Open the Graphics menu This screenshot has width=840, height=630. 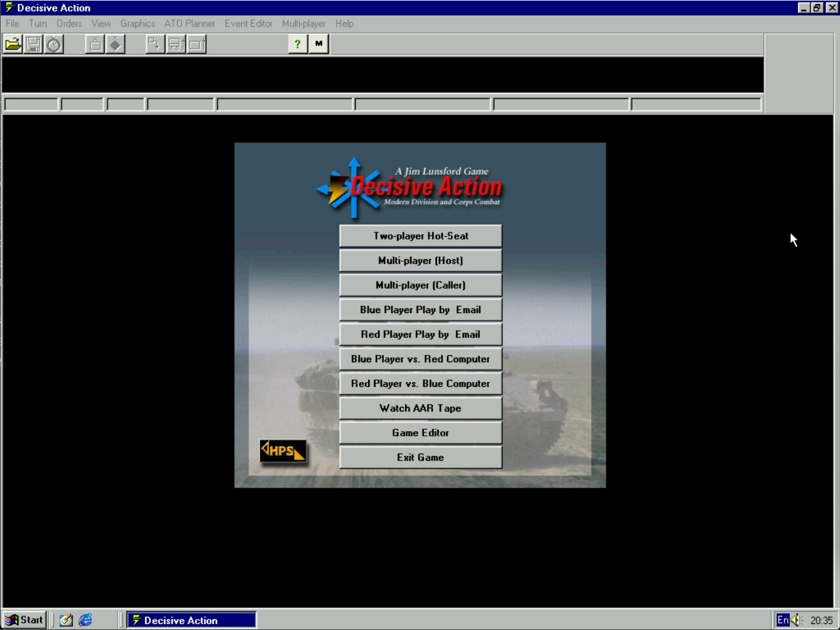coord(138,24)
